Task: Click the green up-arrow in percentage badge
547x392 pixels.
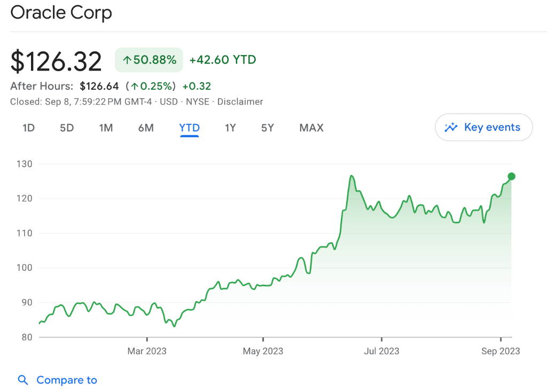Action: point(127,60)
